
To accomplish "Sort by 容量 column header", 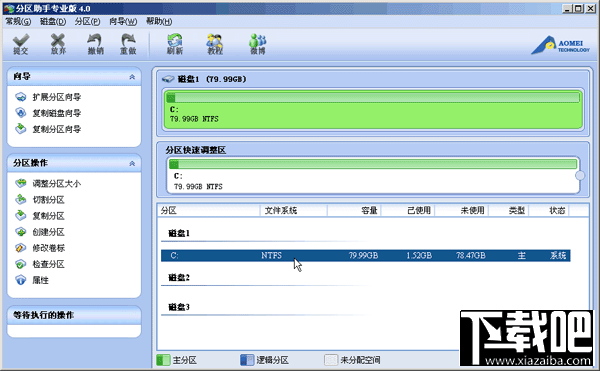I will (354, 210).
